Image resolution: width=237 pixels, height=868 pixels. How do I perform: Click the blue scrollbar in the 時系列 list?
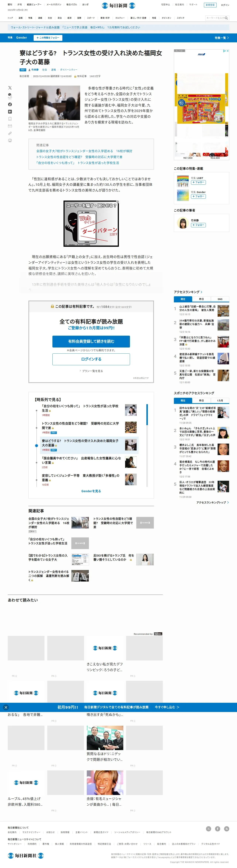point(147,415)
